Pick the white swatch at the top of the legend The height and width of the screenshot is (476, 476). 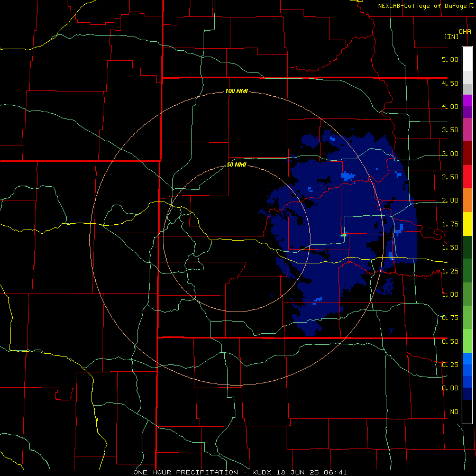pyautogui.click(x=467, y=59)
